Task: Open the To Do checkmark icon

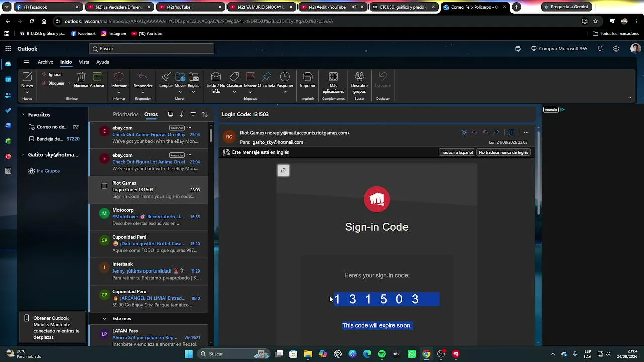Action: click(x=8, y=110)
